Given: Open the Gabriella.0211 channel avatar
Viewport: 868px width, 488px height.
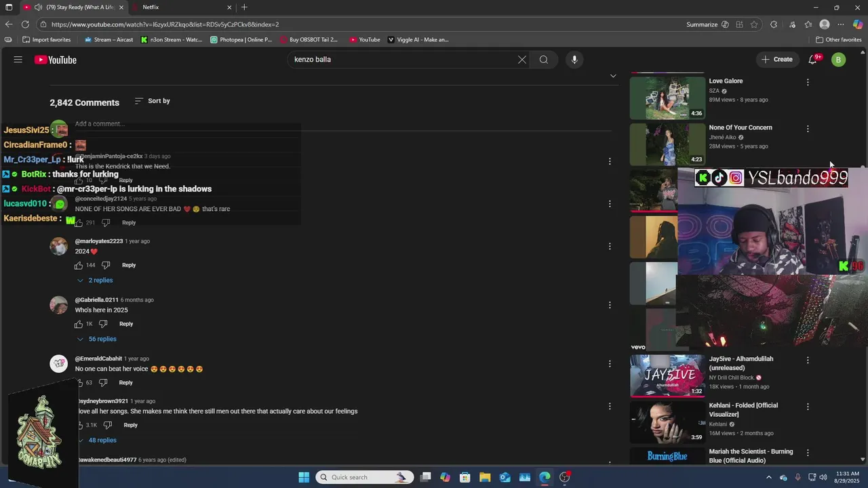Looking at the screenshot, I should point(59,305).
